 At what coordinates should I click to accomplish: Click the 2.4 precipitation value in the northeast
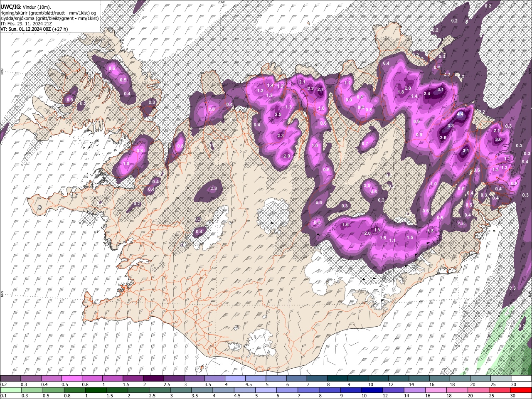click(426, 94)
